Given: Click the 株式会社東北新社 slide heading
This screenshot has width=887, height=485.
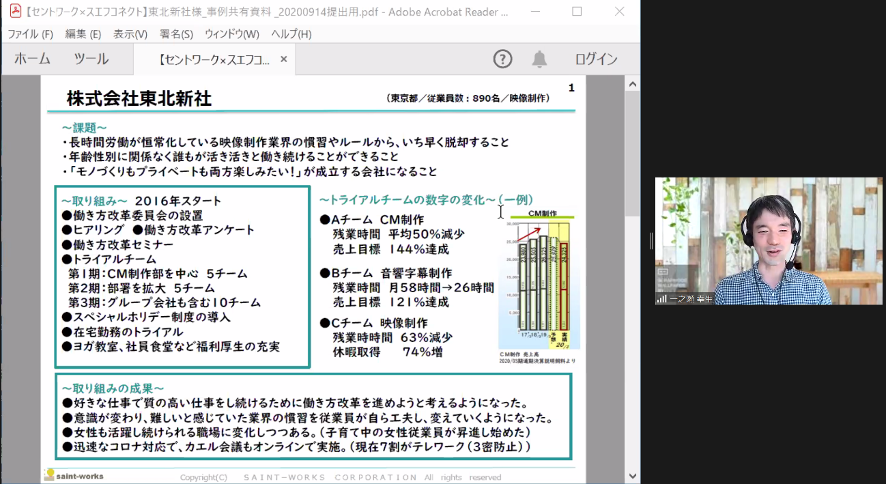Looking at the screenshot, I should click(x=139, y=98).
